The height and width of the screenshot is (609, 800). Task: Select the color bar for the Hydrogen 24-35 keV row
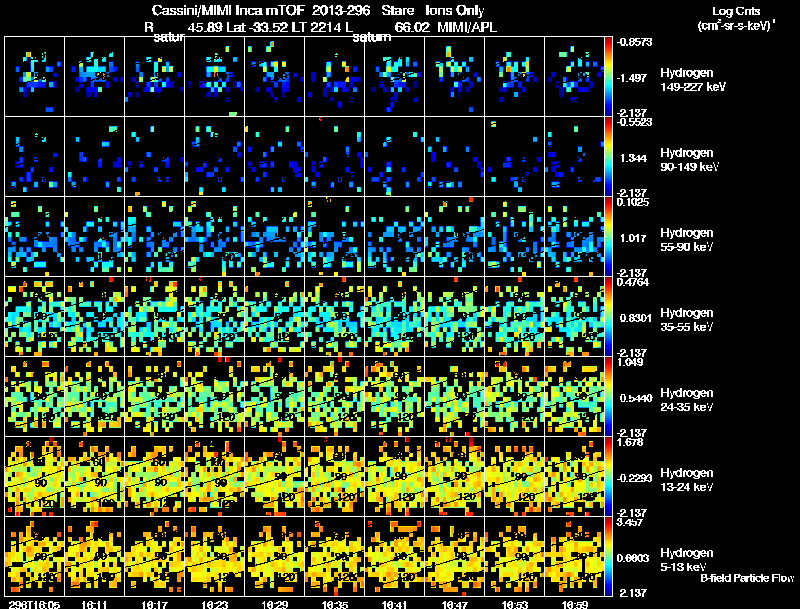608,397
